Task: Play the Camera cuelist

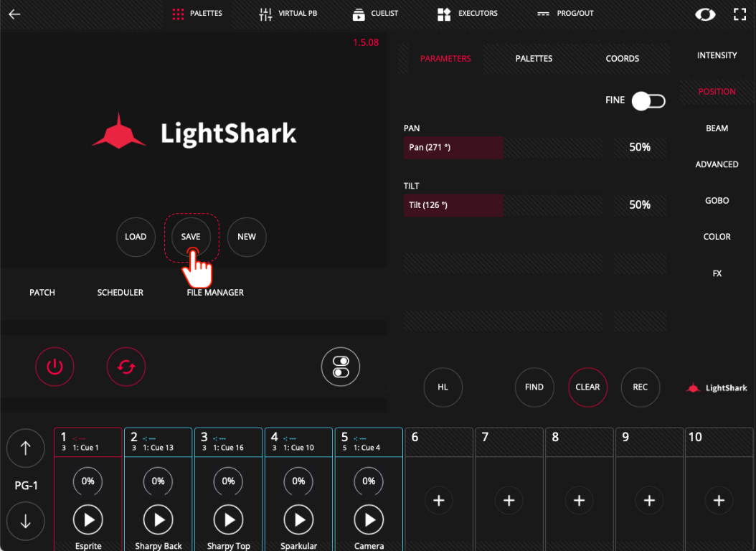Action: point(369,519)
